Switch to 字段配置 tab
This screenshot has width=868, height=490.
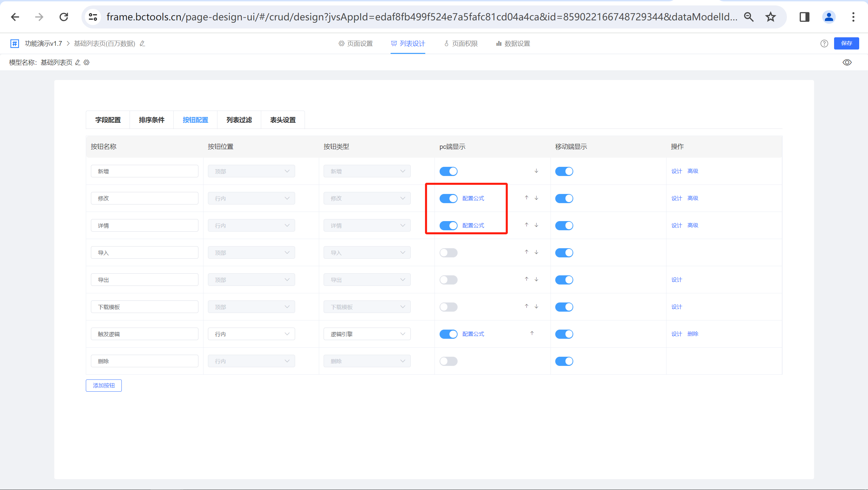[x=108, y=120]
